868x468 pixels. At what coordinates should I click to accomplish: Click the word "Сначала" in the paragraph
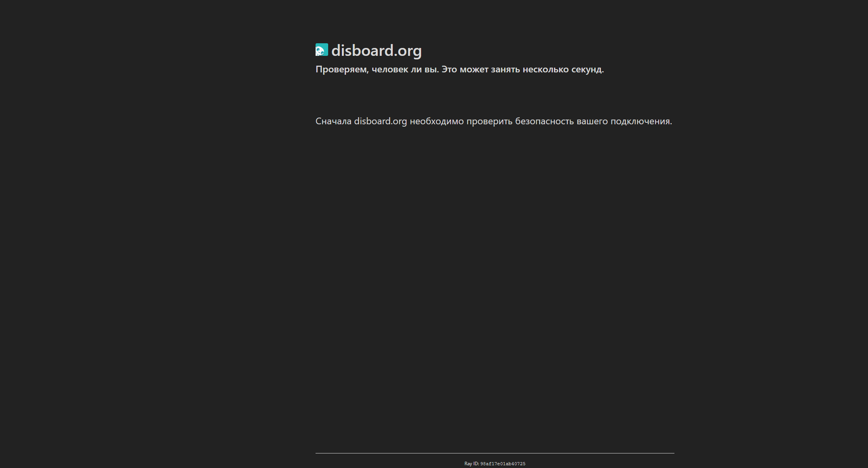333,121
